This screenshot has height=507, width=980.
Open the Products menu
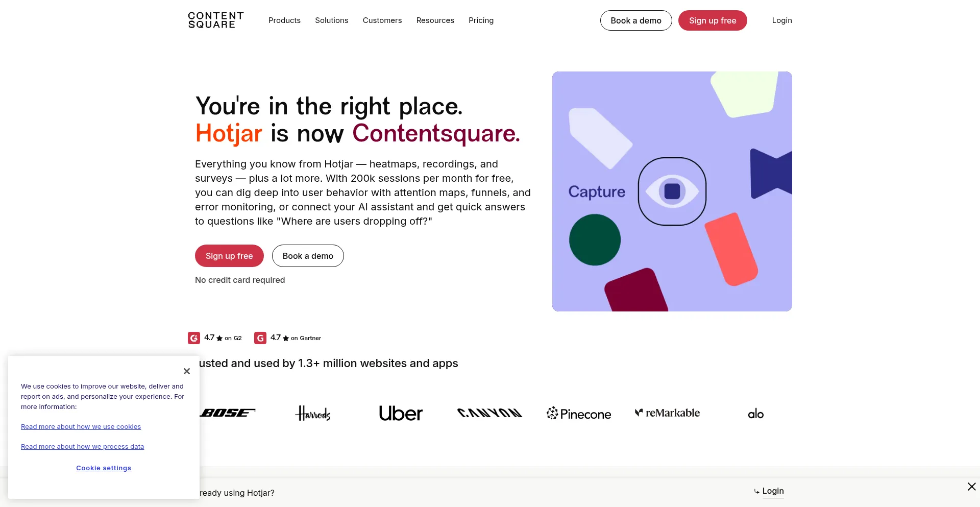tap(284, 20)
